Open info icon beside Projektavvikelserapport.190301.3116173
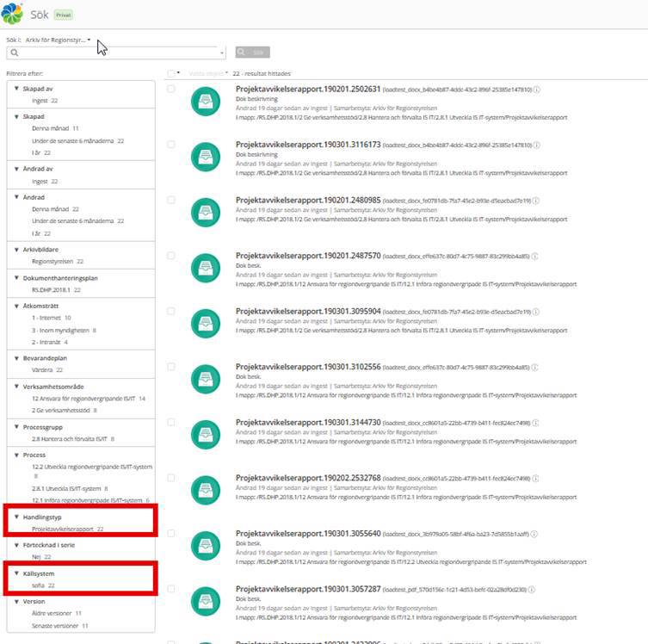Viewport: 648px width, 644px height. point(537,145)
